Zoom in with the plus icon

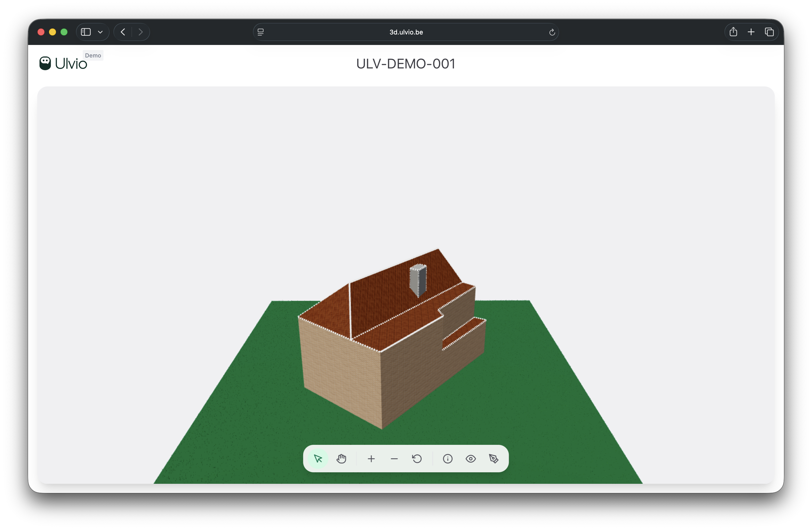[371, 459]
